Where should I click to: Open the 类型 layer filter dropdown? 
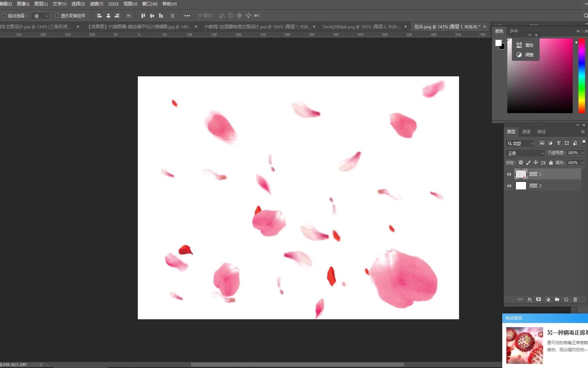520,143
